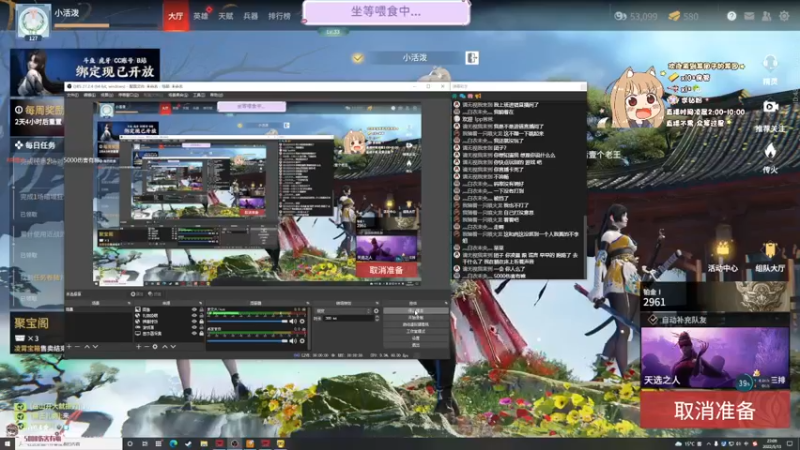Open controls panel header dropdown icon
800x450 pixels.
pos(446,303)
